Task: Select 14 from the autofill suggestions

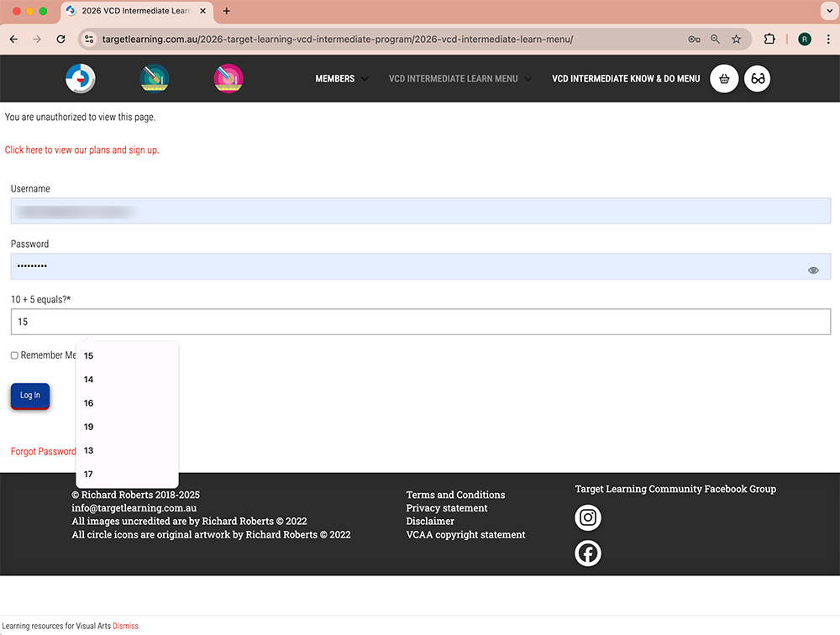Action: (x=89, y=380)
